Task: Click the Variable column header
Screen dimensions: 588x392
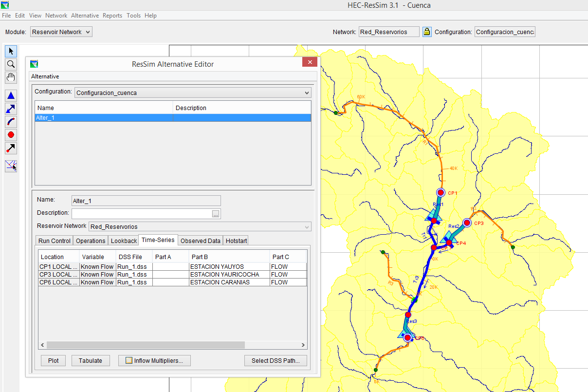Action: pyautogui.click(x=98, y=257)
